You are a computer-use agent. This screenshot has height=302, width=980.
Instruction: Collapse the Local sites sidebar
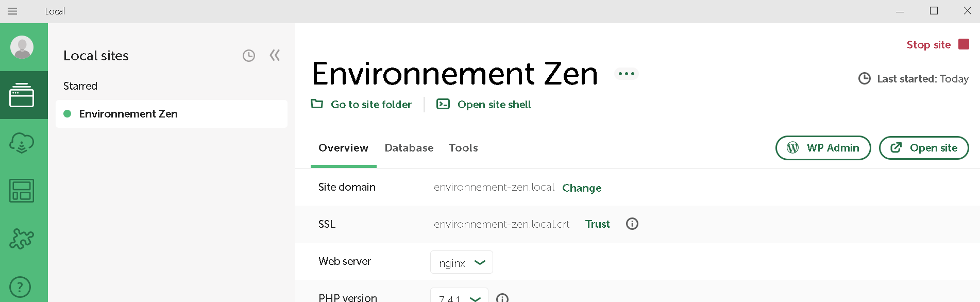point(275,55)
